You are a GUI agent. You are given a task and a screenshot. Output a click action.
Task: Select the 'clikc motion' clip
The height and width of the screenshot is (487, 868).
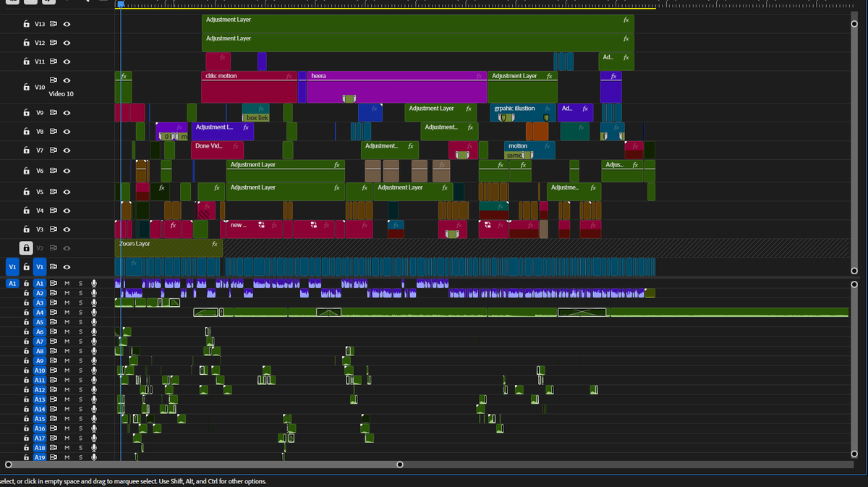click(249, 87)
